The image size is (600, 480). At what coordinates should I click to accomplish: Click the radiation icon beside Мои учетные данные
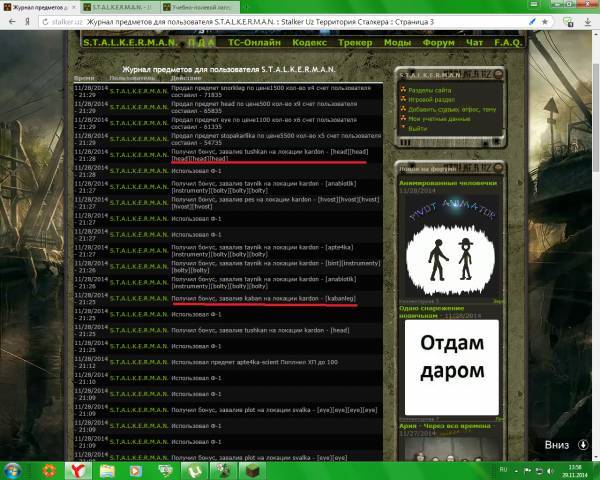click(402, 119)
